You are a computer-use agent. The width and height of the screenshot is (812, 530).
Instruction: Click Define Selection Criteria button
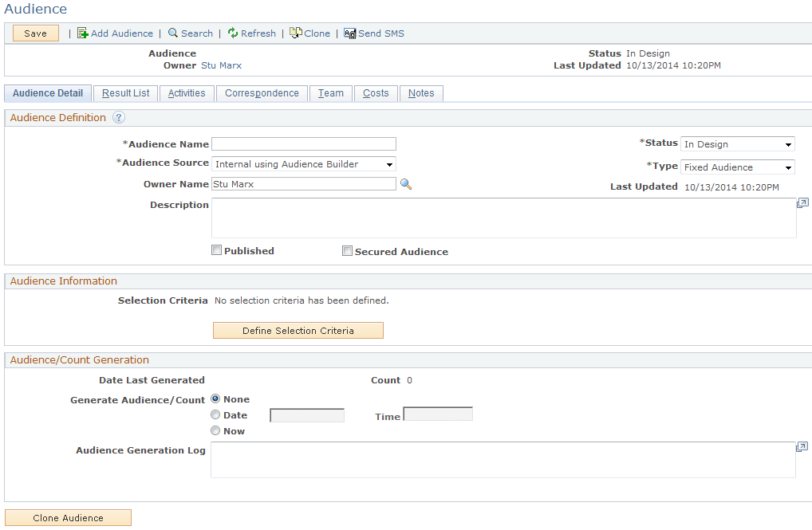(298, 330)
